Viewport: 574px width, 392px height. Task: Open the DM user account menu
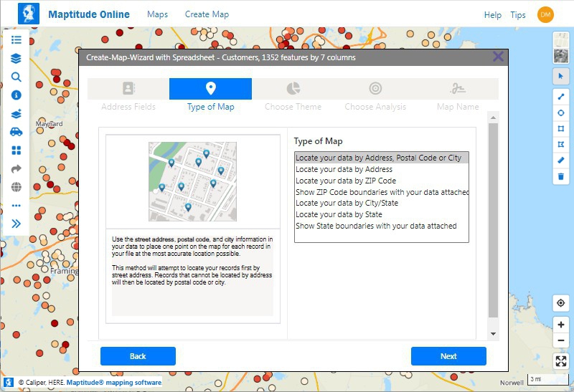click(545, 14)
